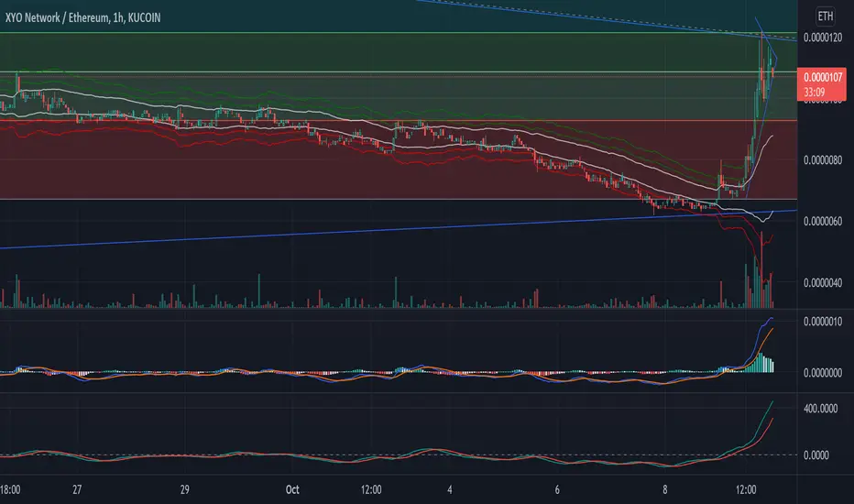Click the countdown timer 33:09
The width and height of the screenshot is (854, 504).
pos(814,92)
